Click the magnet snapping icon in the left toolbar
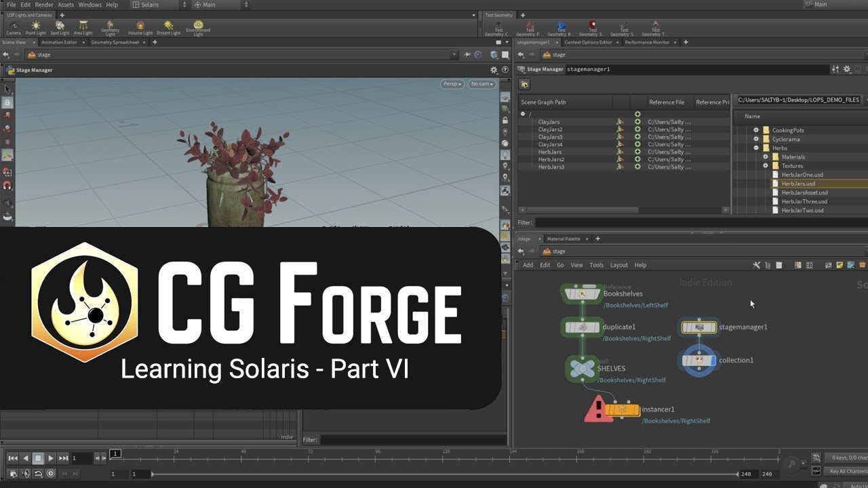Viewport: 868px width, 488px height. [7, 186]
